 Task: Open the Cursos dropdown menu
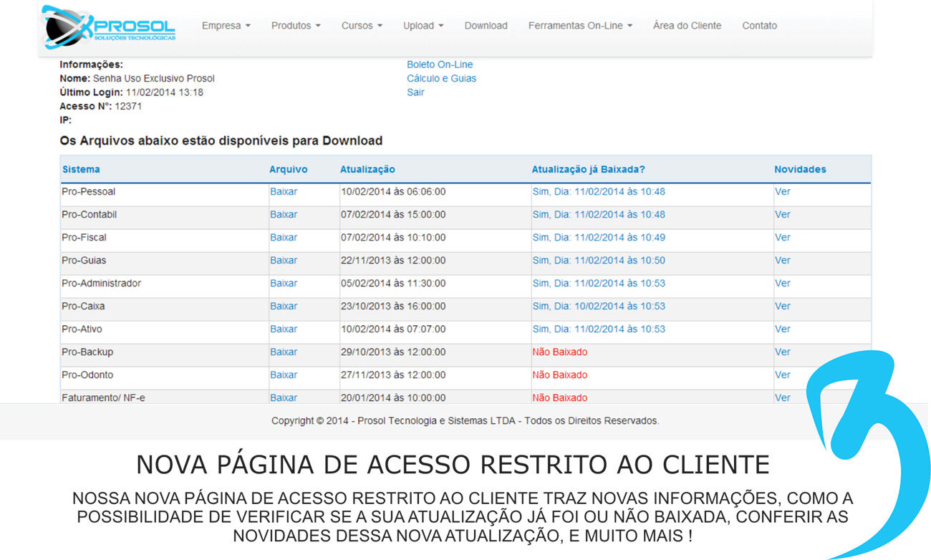[362, 26]
